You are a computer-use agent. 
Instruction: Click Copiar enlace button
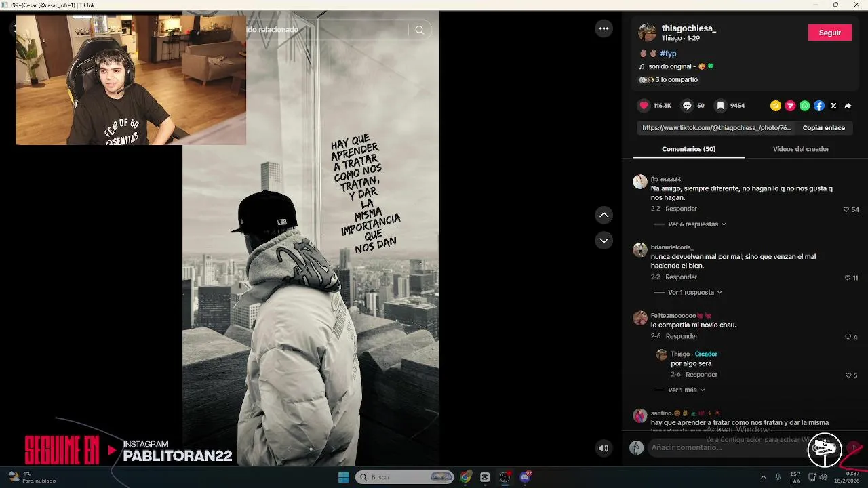823,127
